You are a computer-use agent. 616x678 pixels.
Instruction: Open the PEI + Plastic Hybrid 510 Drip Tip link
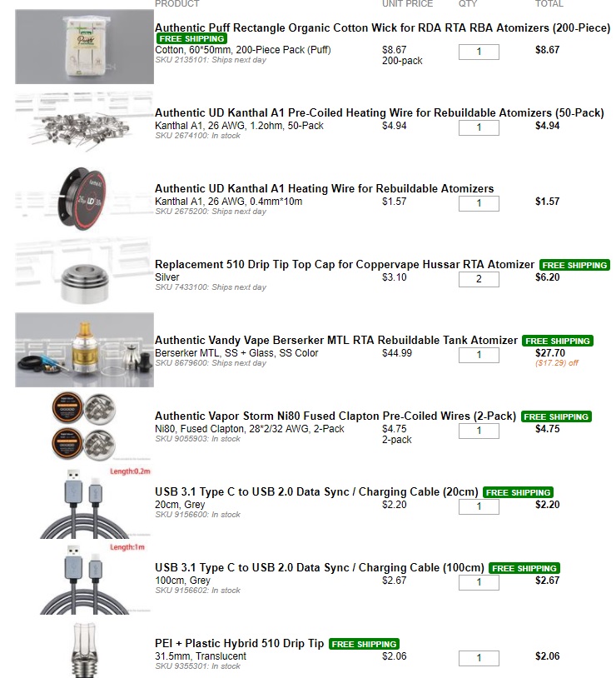click(x=239, y=643)
